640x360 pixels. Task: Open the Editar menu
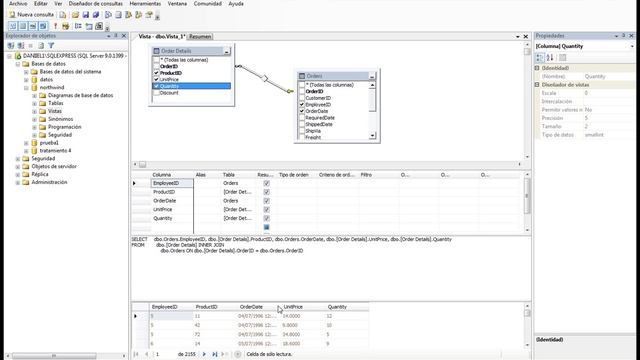[x=40, y=4]
